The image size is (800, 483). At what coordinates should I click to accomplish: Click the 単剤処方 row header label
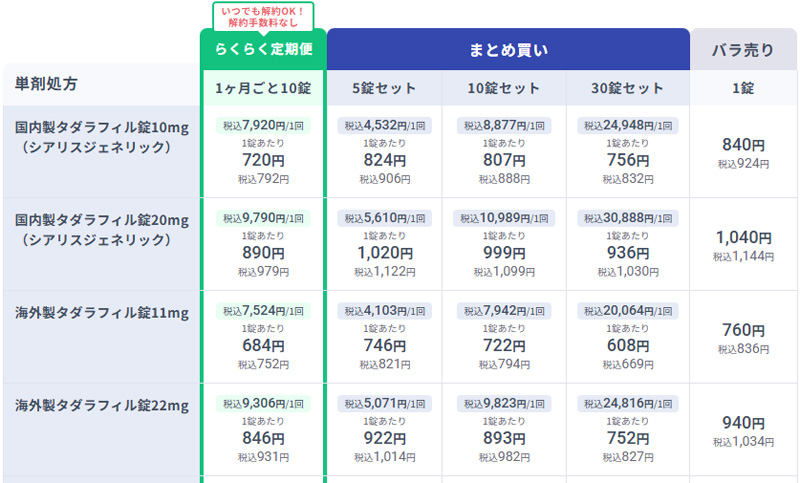(46, 84)
